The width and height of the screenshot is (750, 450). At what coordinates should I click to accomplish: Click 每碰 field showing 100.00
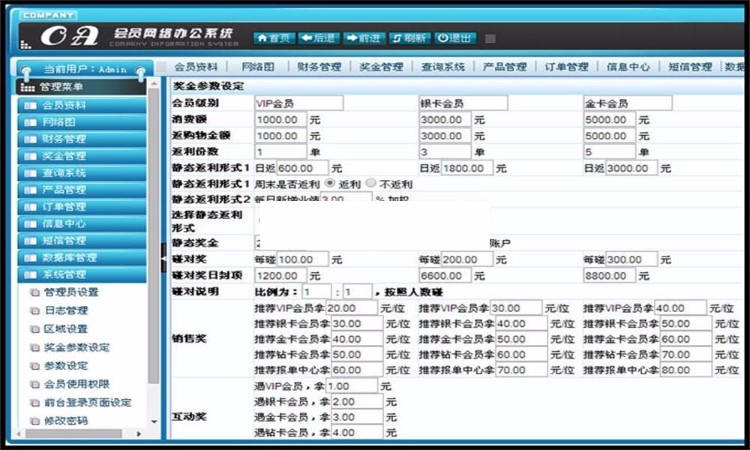(x=302, y=260)
